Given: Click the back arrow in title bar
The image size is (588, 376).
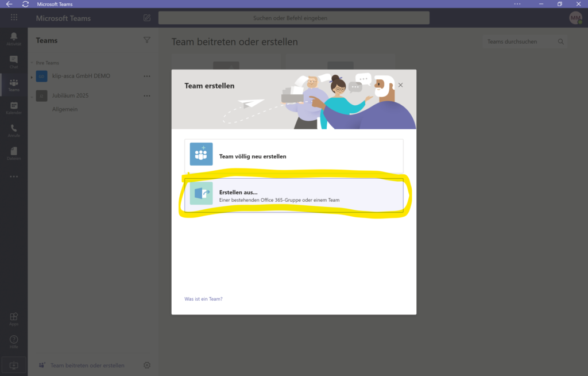Looking at the screenshot, I should click(9, 4).
